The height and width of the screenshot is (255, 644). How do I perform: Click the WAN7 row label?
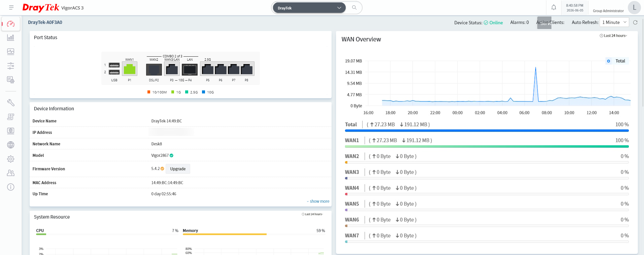(352, 235)
